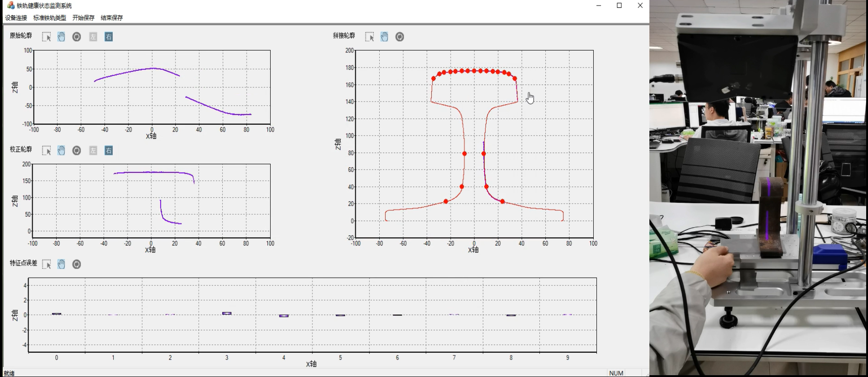Click the selection tool icon beside 拼接轮廓
This screenshot has width=868, height=377.
click(370, 37)
